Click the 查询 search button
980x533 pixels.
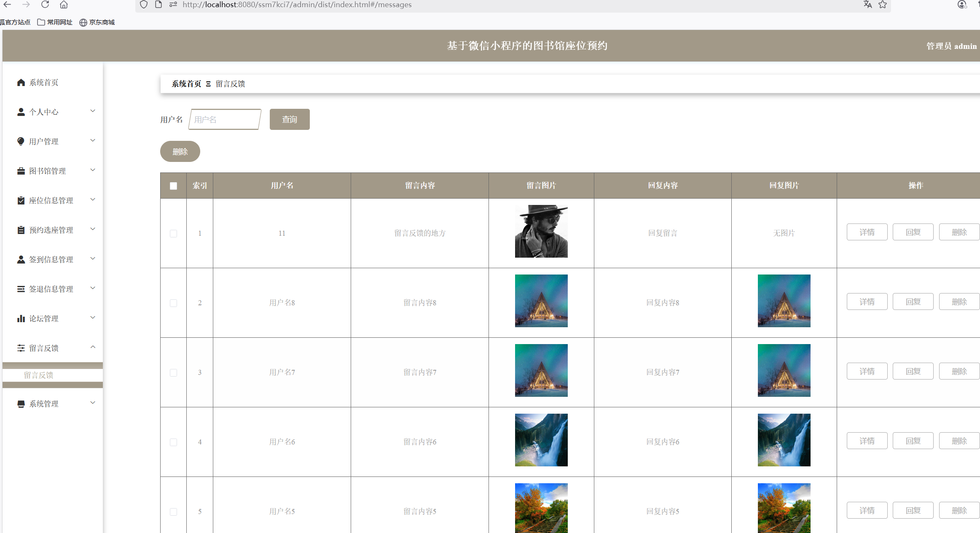(290, 119)
